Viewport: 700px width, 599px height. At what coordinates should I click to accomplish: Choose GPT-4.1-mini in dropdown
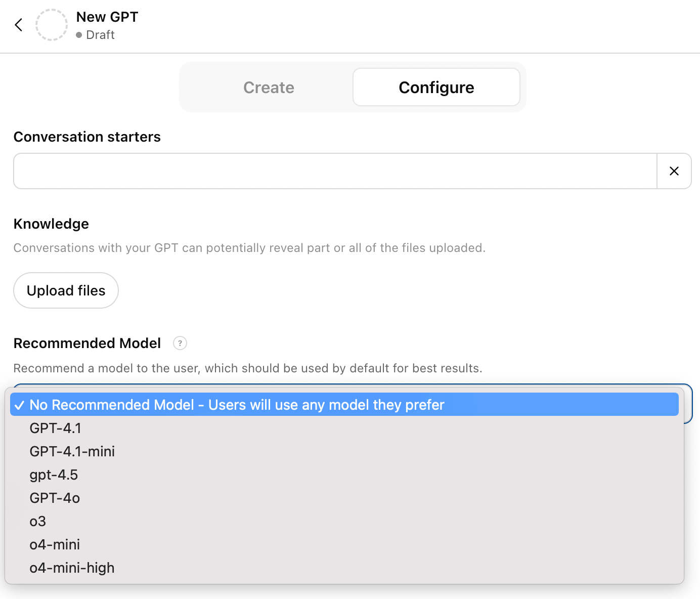72,451
